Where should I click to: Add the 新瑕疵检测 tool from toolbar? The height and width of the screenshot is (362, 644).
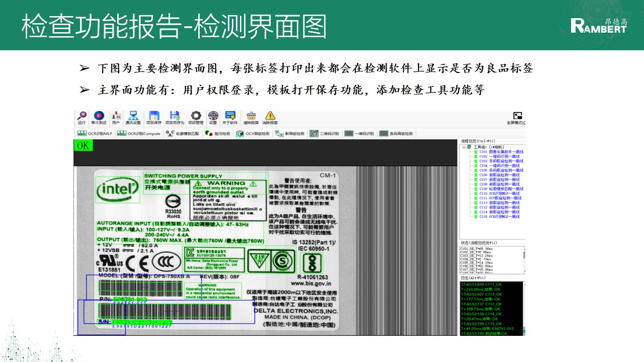click(x=290, y=134)
